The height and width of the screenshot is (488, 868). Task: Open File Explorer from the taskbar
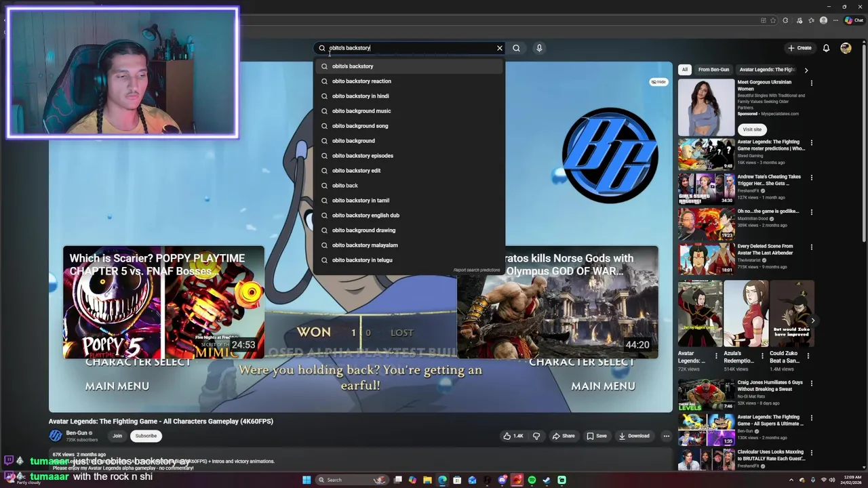[427, 480]
